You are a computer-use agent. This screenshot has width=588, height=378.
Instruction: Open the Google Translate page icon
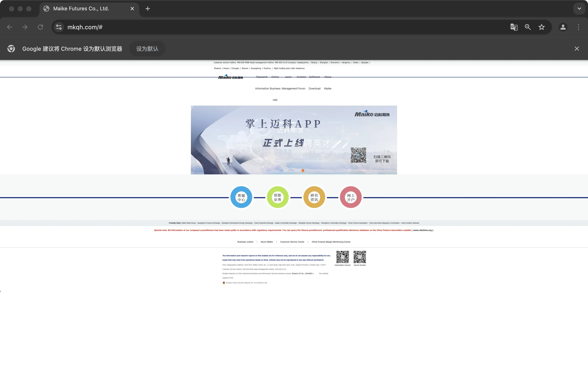[514, 27]
